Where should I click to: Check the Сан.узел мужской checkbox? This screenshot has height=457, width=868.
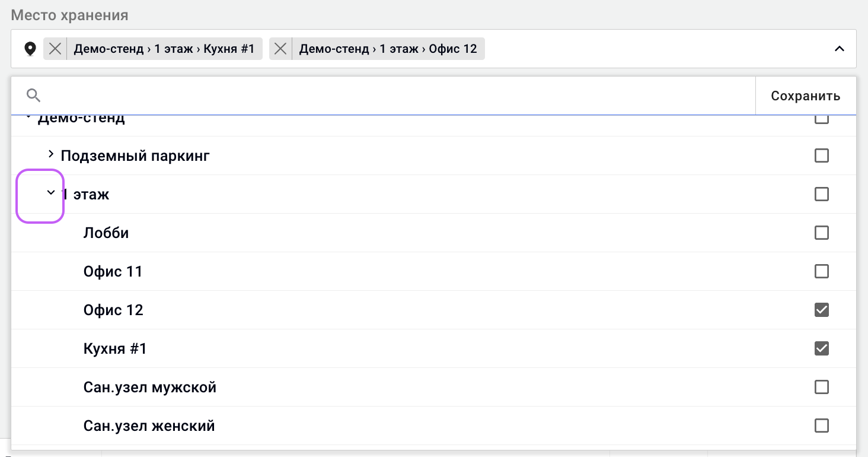pos(822,387)
